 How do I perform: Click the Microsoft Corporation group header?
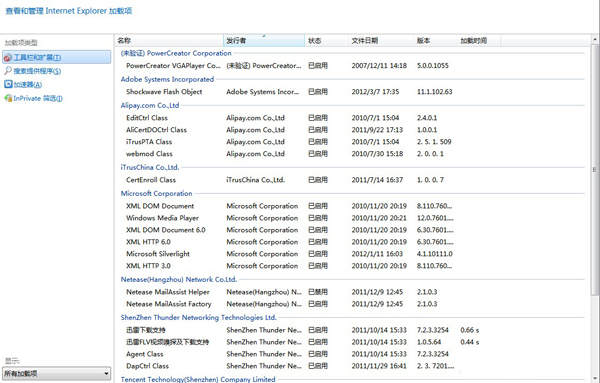click(x=157, y=194)
